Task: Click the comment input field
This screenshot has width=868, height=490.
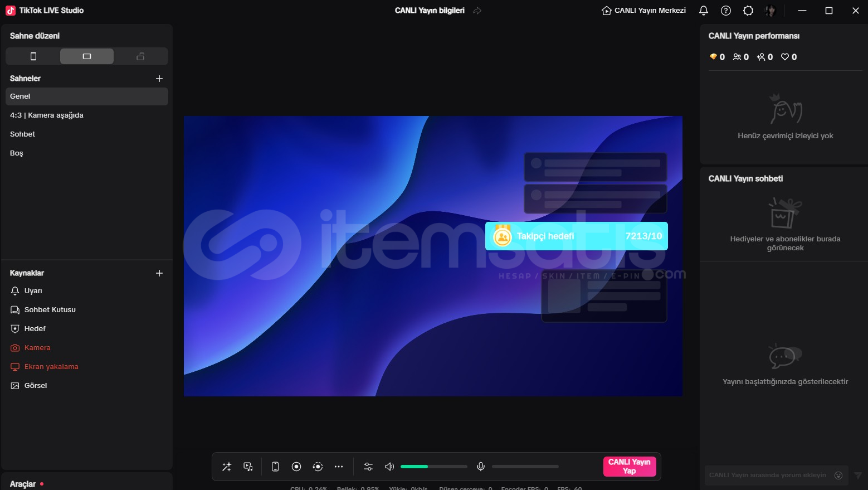Action: click(768, 476)
